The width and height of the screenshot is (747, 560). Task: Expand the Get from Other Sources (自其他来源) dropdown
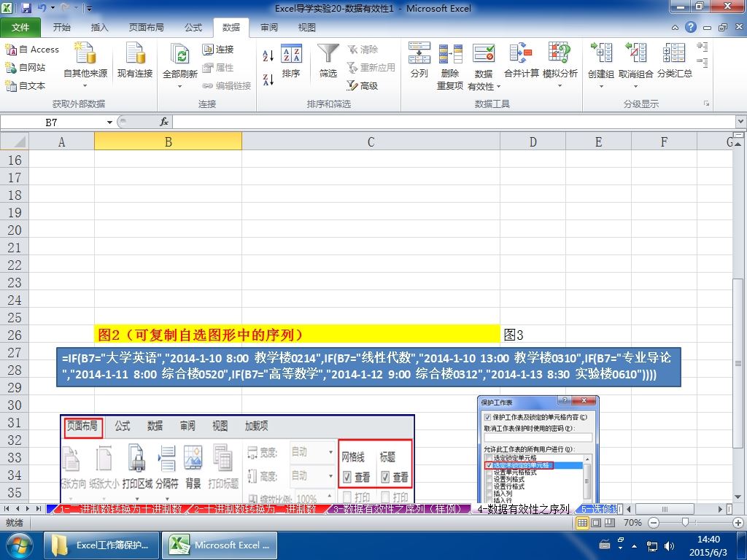pos(85,86)
